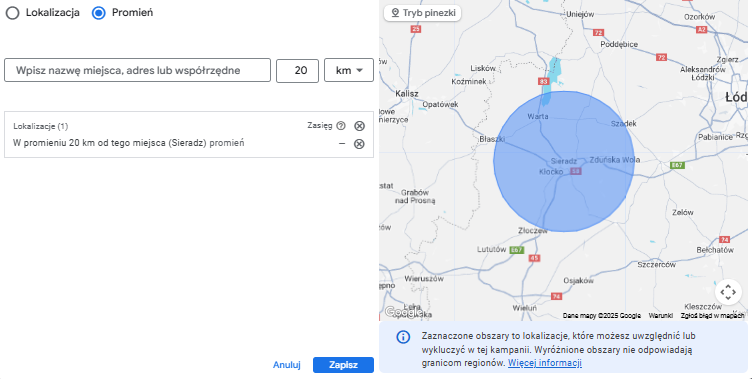Click the Szadek map label
Image resolution: width=752 pixels, height=379 pixels.
click(x=623, y=123)
